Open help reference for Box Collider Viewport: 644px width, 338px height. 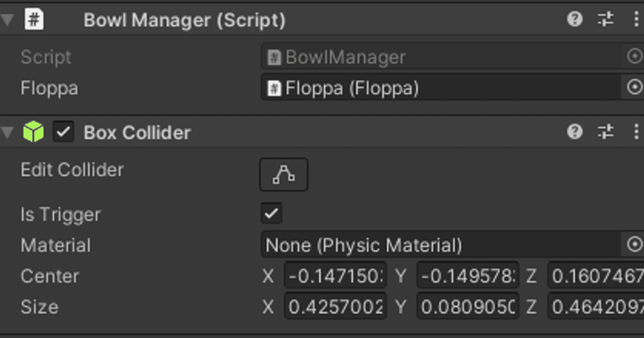[x=575, y=131]
